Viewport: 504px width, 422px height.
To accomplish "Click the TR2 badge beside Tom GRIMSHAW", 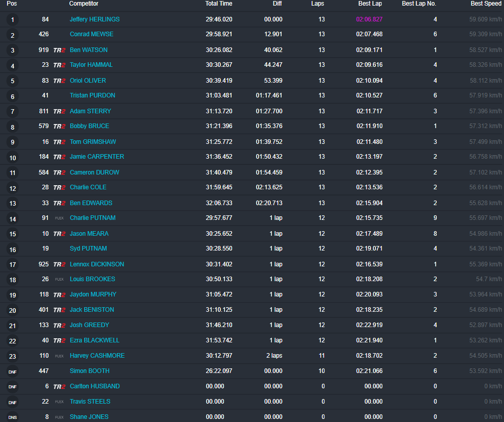I will pyautogui.click(x=60, y=142).
